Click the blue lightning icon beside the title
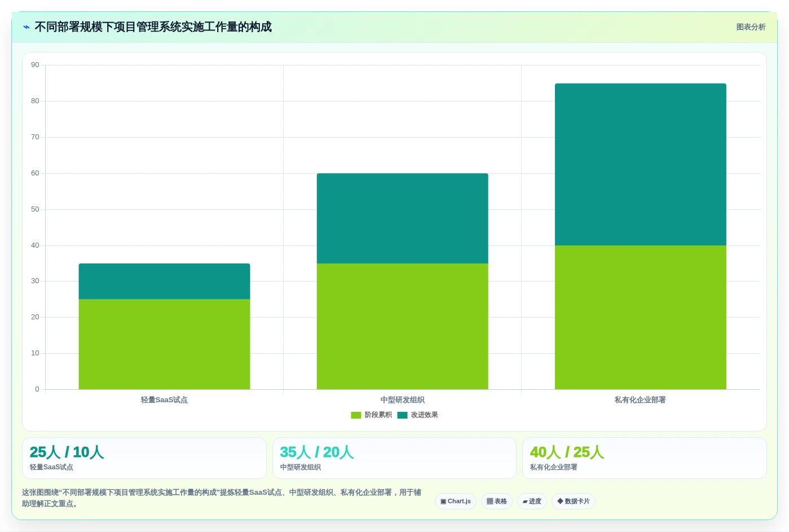 point(27,27)
